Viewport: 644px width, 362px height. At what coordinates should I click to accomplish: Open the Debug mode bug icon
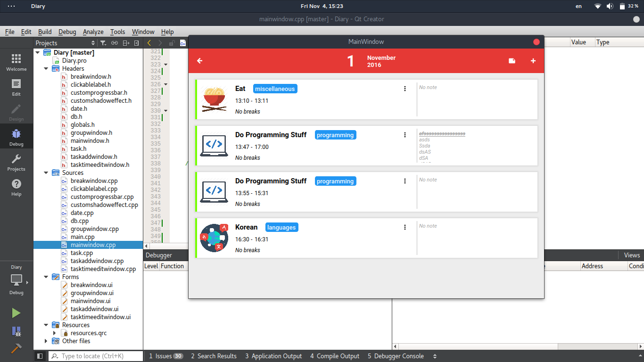tap(16, 137)
